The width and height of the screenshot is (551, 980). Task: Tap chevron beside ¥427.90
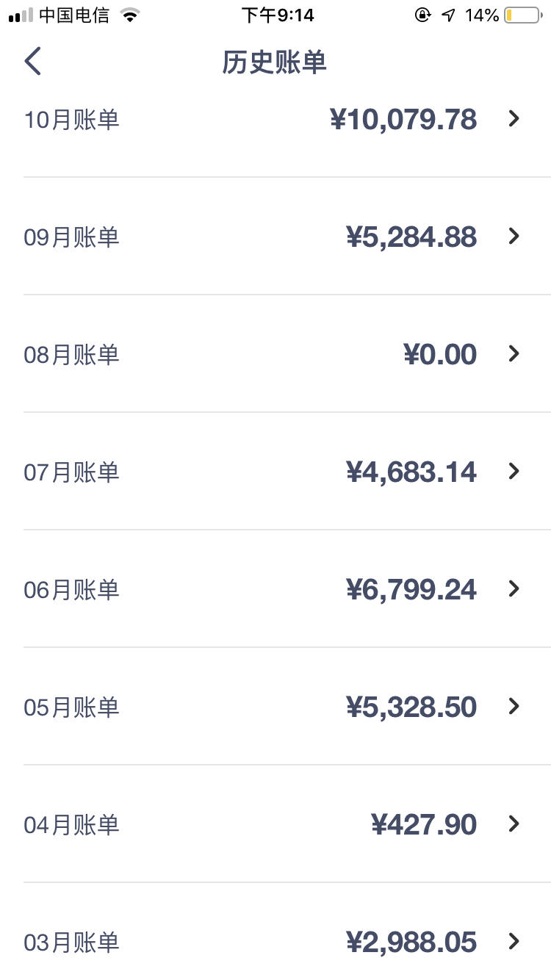[514, 824]
